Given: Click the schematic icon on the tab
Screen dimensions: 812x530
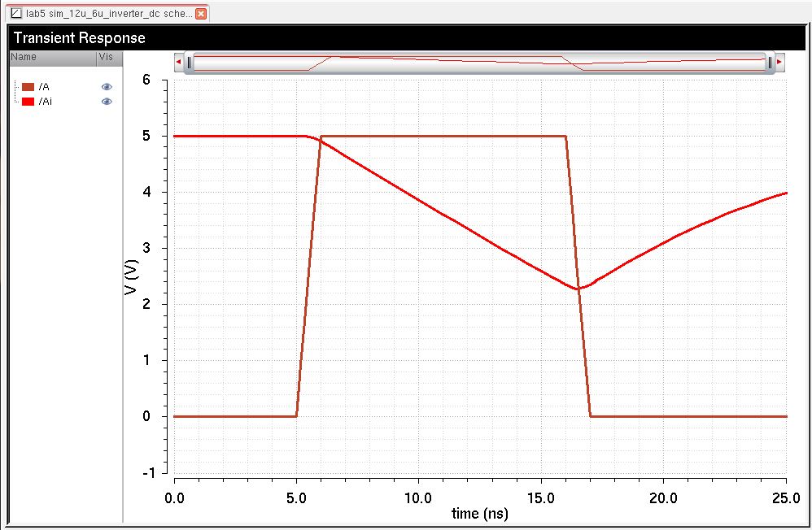Looking at the screenshot, I should pyautogui.click(x=16, y=14).
